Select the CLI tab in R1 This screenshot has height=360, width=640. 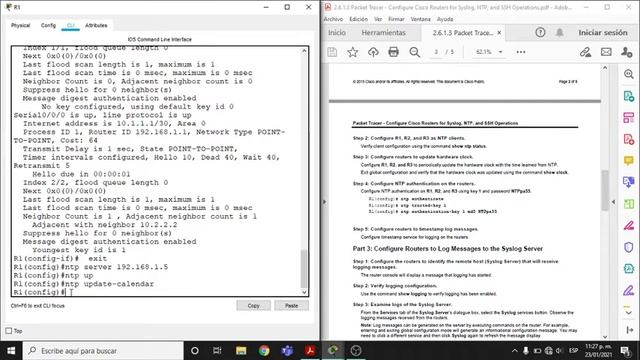[x=71, y=25]
